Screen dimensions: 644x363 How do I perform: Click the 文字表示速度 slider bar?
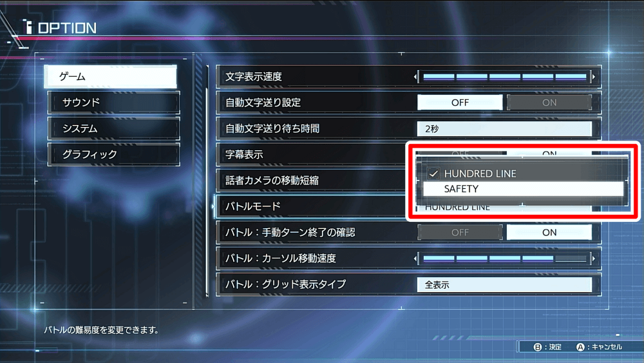point(504,77)
